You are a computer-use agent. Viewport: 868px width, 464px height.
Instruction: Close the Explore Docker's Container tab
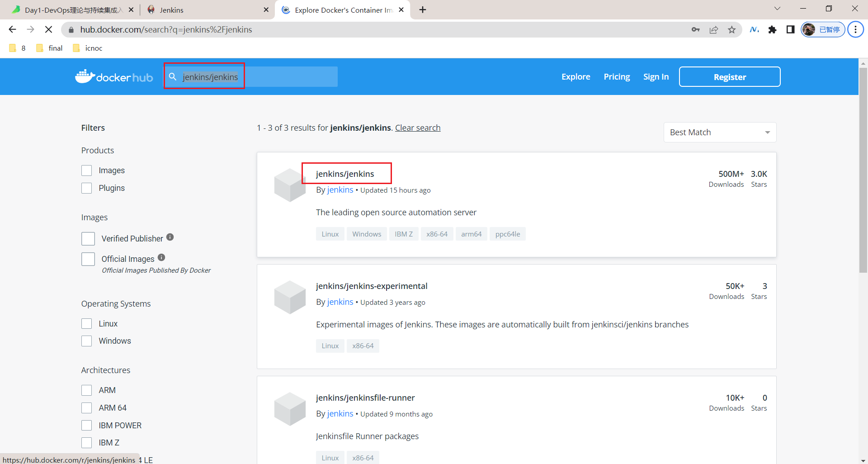(401, 9)
